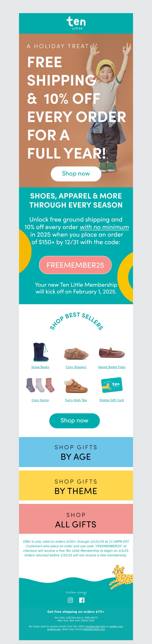Screen dimensions: 152x644
Task: Open the Shop Gifts By Age banner
Action: (x=76, y=452)
